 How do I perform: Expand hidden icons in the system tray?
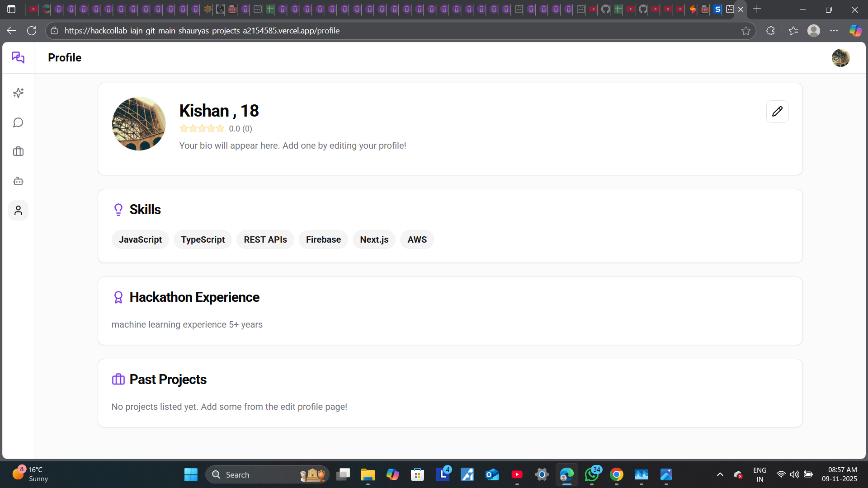pos(720,474)
